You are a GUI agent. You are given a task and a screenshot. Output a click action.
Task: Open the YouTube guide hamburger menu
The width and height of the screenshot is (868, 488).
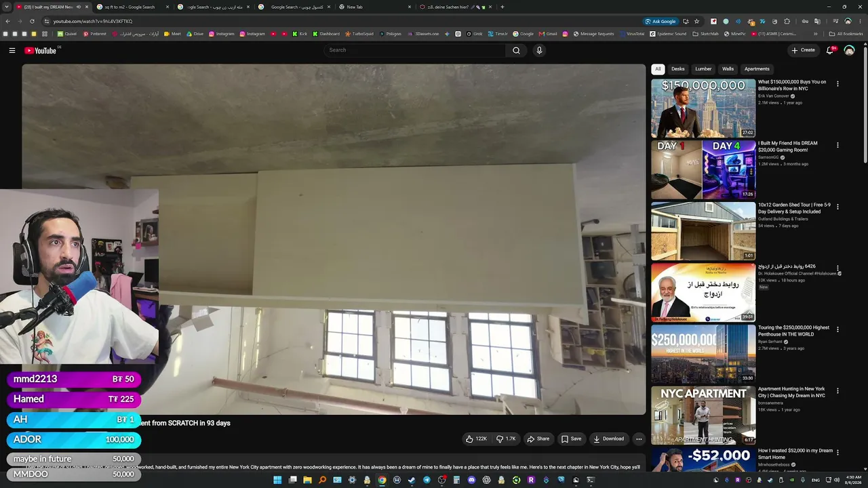(x=12, y=50)
